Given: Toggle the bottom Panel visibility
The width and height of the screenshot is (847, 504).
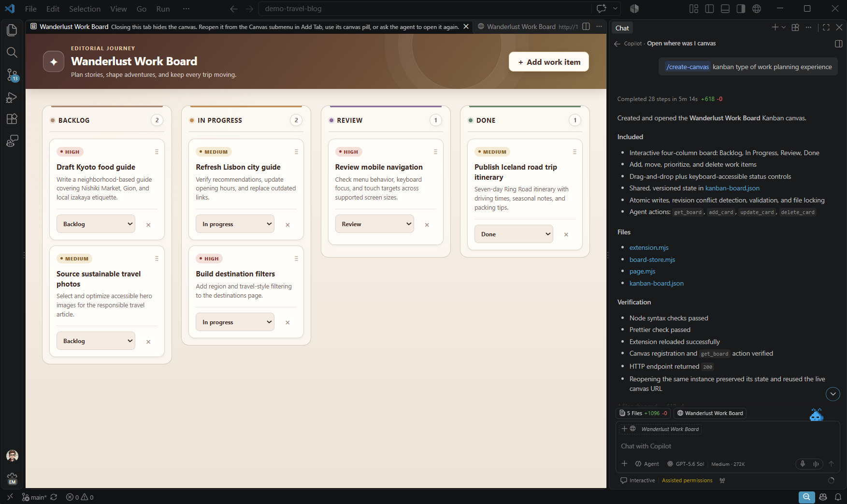Looking at the screenshot, I should 725,9.
